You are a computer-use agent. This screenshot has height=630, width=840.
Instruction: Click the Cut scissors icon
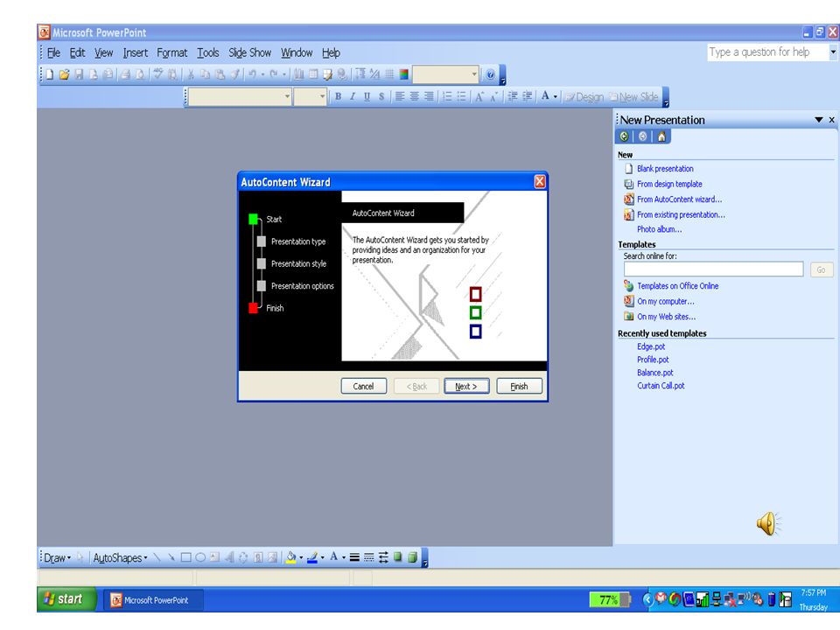(192, 74)
